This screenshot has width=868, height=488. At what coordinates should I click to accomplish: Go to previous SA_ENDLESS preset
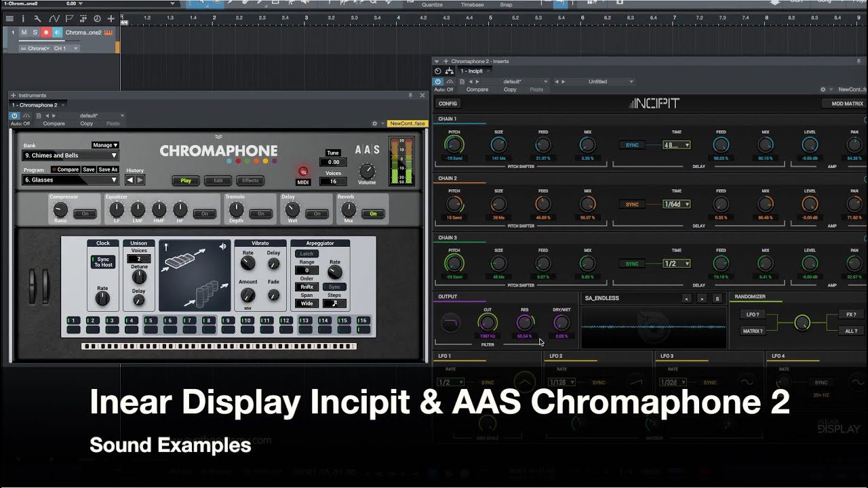pyautogui.click(x=687, y=298)
